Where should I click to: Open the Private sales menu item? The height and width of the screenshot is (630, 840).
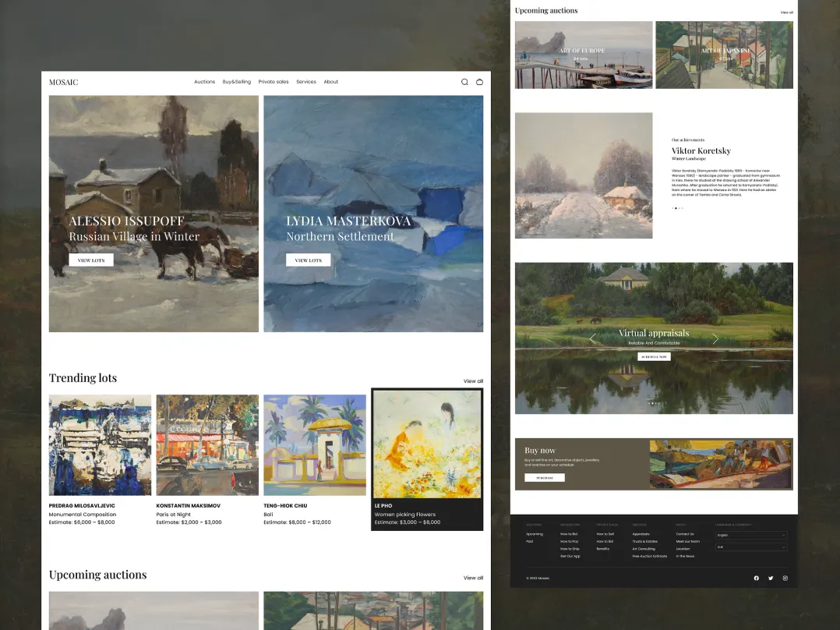[x=274, y=81]
